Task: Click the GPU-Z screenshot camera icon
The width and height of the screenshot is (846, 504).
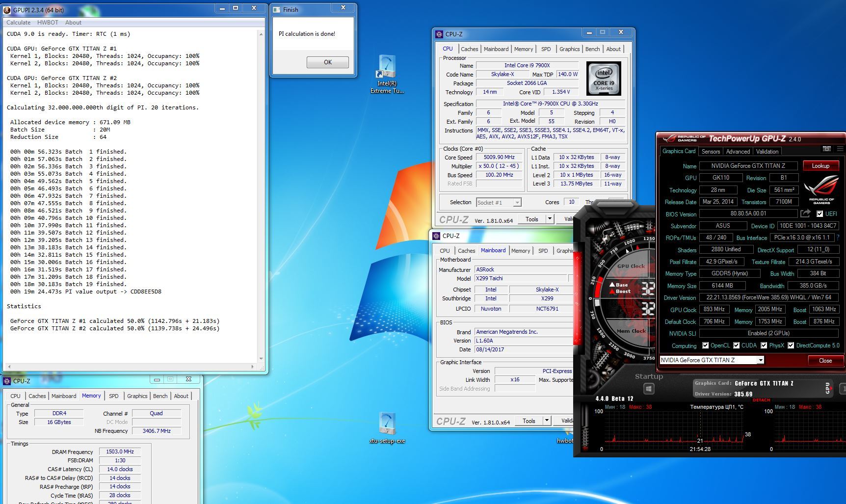Action: 827,149
